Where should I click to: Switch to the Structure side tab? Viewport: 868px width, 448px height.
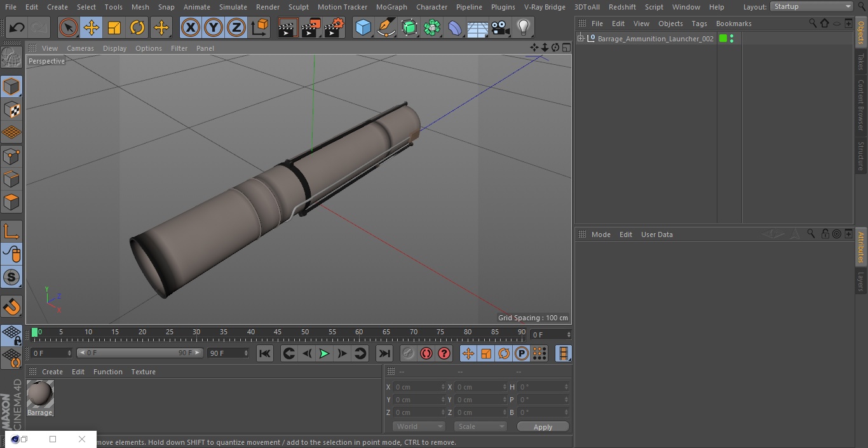tap(861, 156)
